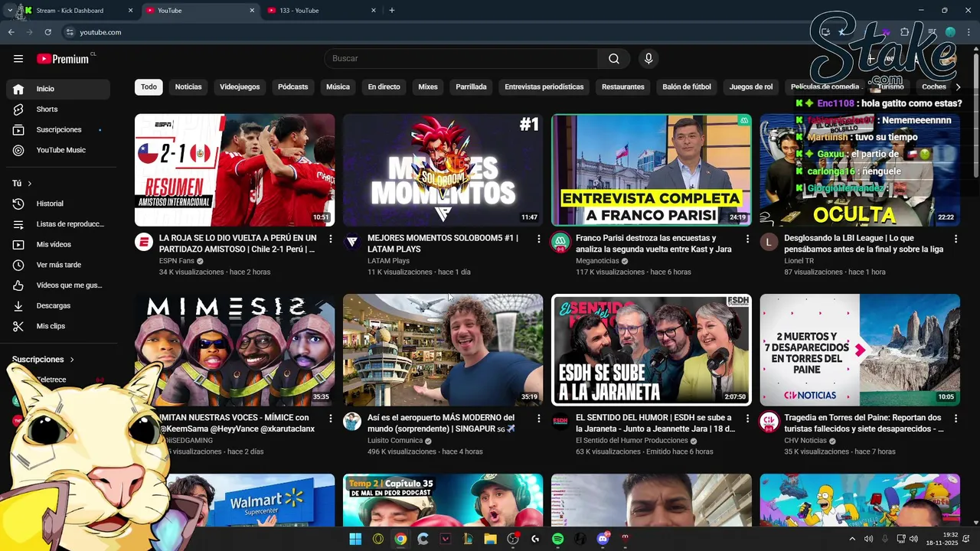Viewport: 980px width, 551px height.
Task: Open Listas de reproducción in sidebar
Action: (x=58, y=224)
